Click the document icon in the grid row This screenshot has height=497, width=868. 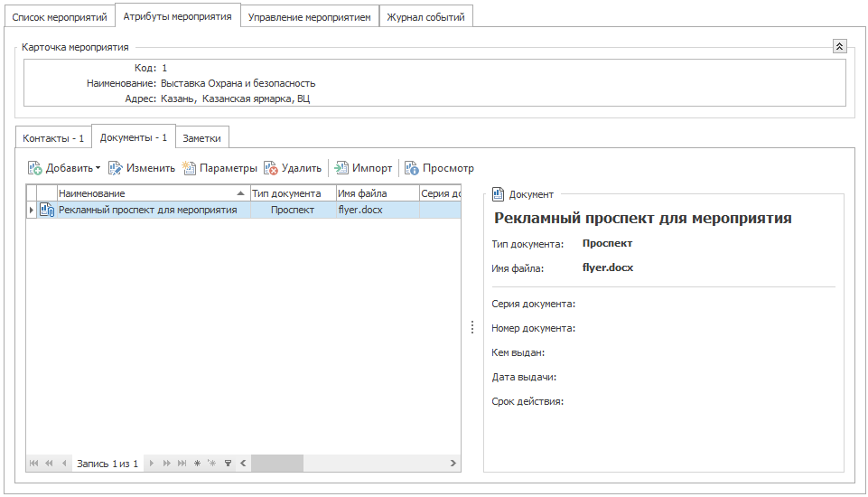47,210
